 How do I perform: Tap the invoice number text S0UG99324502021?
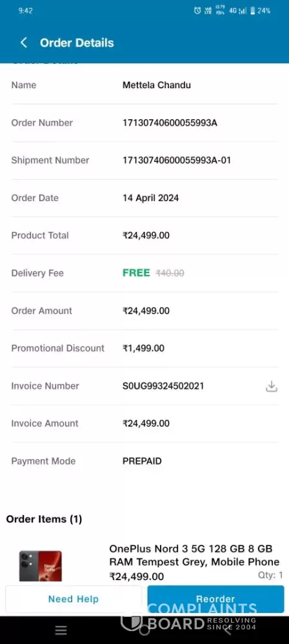163,386
